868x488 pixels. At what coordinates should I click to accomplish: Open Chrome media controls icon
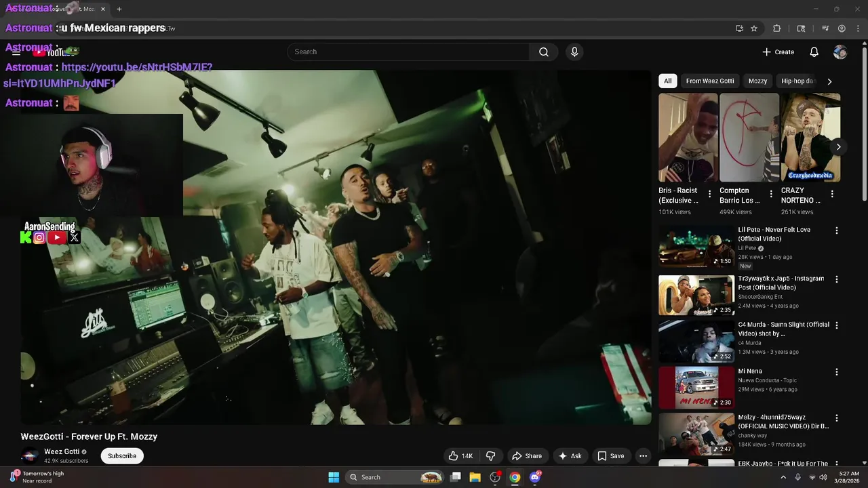click(x=825, y=28)
